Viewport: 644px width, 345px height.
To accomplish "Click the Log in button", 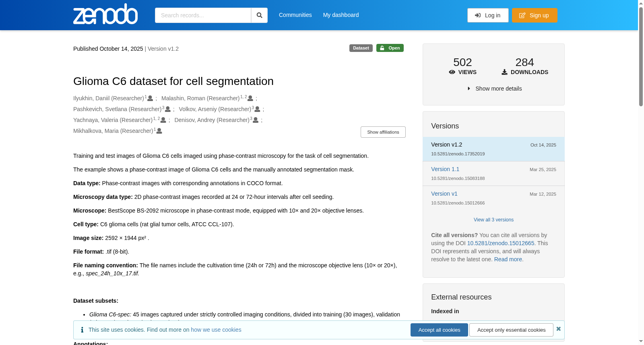I will coord(488,15).
